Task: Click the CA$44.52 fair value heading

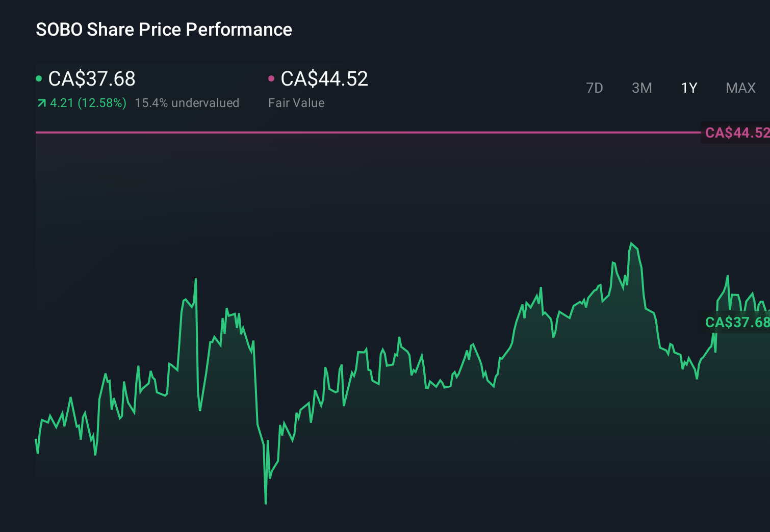Action: (325, 78)
